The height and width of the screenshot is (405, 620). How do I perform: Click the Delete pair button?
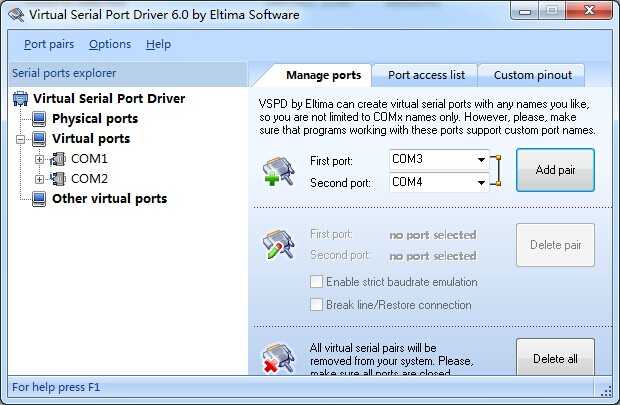[x=555, y=245]
